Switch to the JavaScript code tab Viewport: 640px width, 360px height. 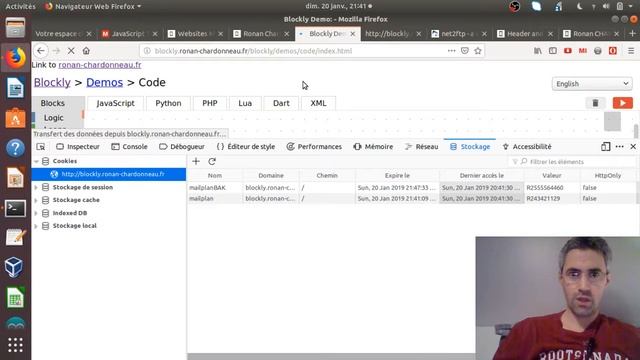click(x=116, y=103)
